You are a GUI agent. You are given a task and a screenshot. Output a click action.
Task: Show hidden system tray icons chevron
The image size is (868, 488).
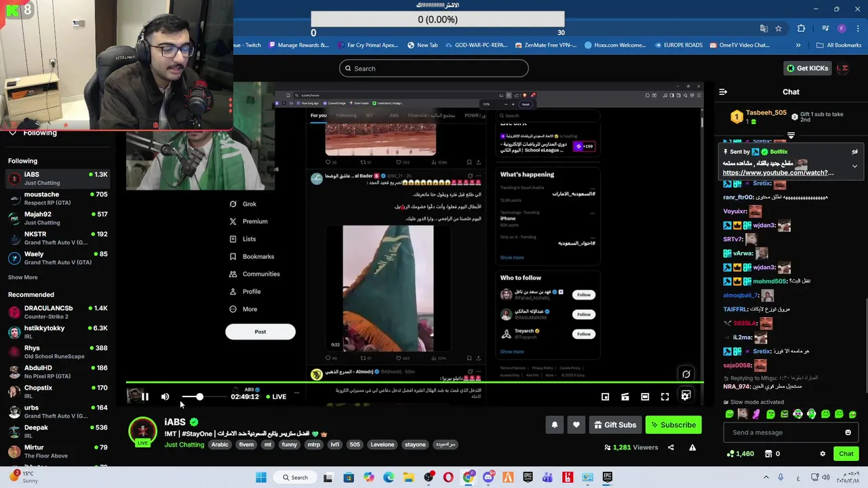coord(766,477)
